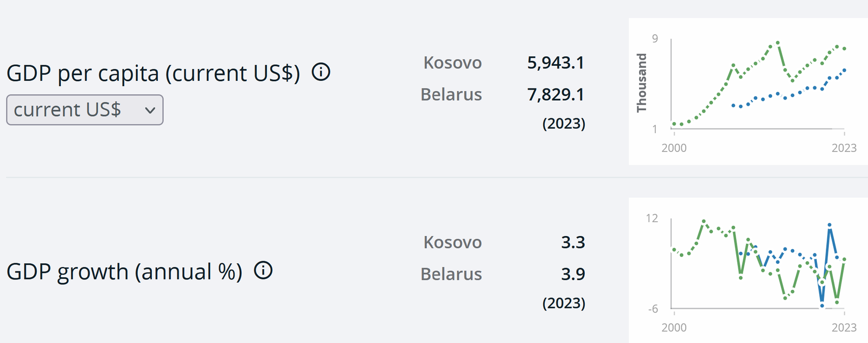This screenshot has width=868, height=343.
Task: Click GDP per capita indicator title
Action: click(153, 73)
